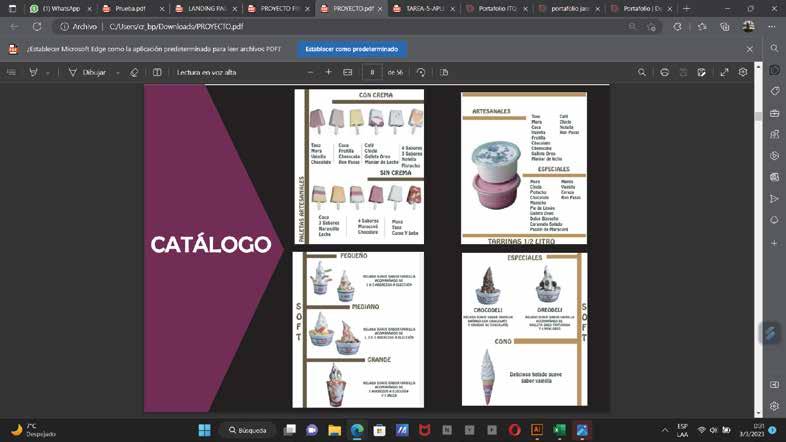Viewport: 786px width, 442px height.
Task: Switch to the Prueba.pdf tab
Action: tap(131, 9)
